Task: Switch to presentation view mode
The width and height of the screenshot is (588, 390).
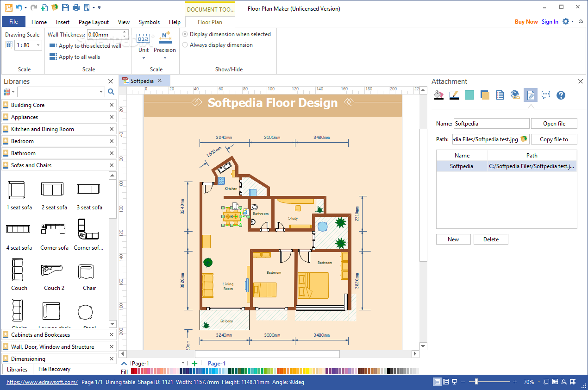Action: tap(455, 382)
